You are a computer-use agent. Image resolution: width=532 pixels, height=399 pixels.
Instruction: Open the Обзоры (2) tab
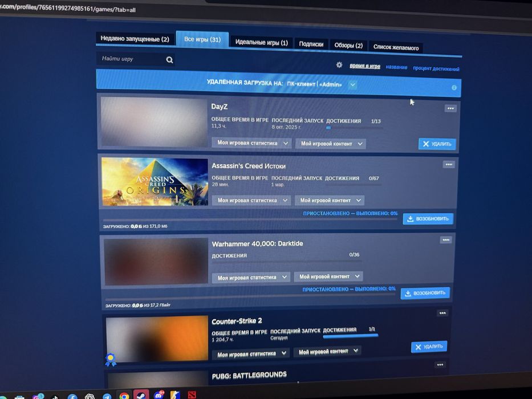coord(348,46)
